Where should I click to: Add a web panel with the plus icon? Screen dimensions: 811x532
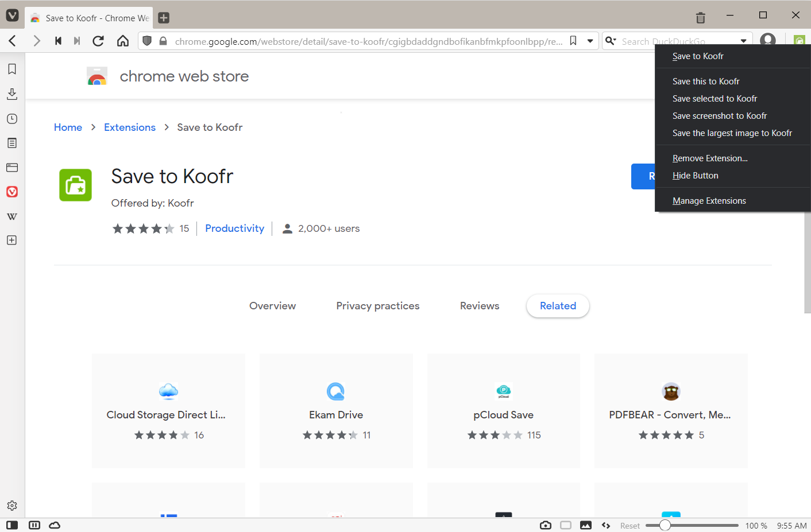coord(12,240)
